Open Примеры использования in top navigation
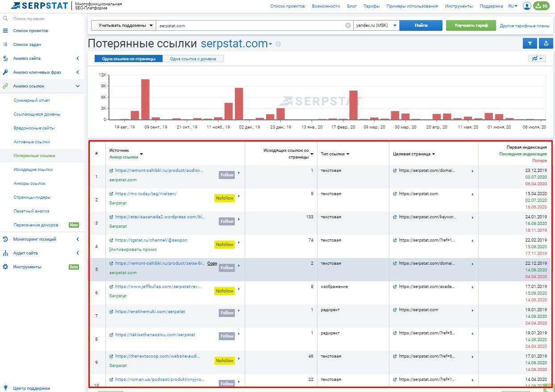Screen dimensions: 555x392 click(412, 6)
